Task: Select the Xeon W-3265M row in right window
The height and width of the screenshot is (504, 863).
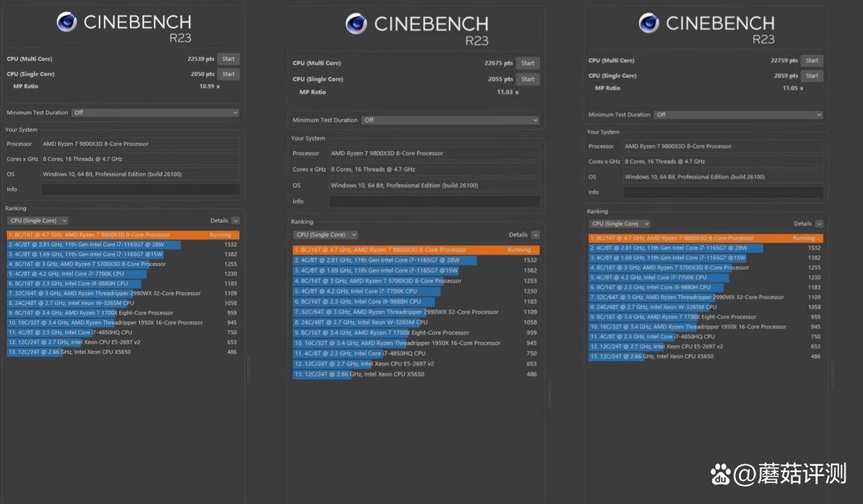Action: point(706,307)
